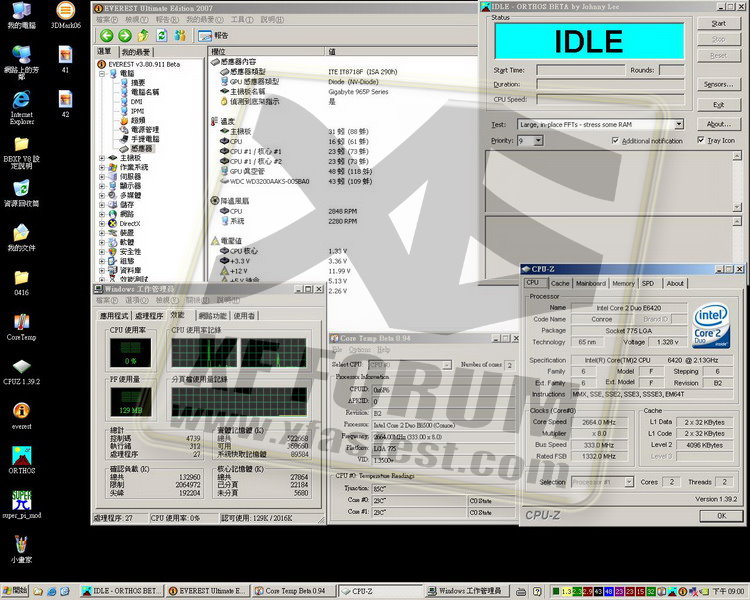The width and height of the screenshot is (750, 600).
Task: Select DMI item in EVEREST tree
Action: [132, 101]
